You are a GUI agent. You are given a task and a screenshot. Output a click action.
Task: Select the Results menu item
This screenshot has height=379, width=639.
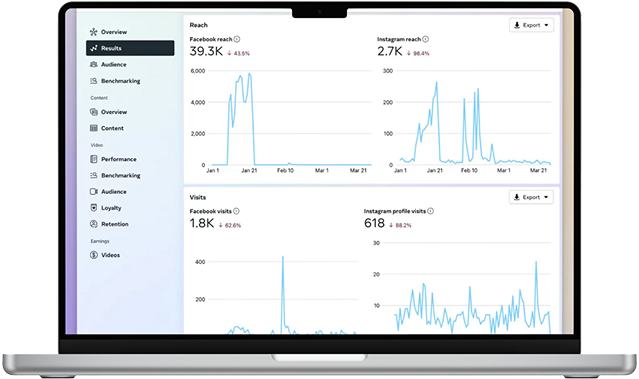pos(130,48)
